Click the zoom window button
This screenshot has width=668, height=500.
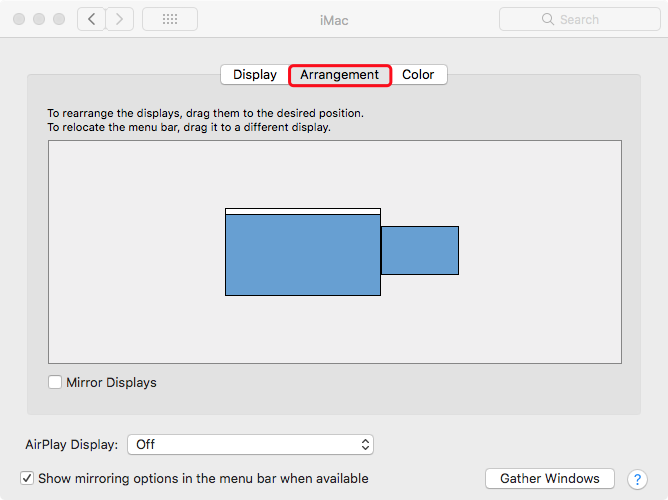click(x=59, y=19)
